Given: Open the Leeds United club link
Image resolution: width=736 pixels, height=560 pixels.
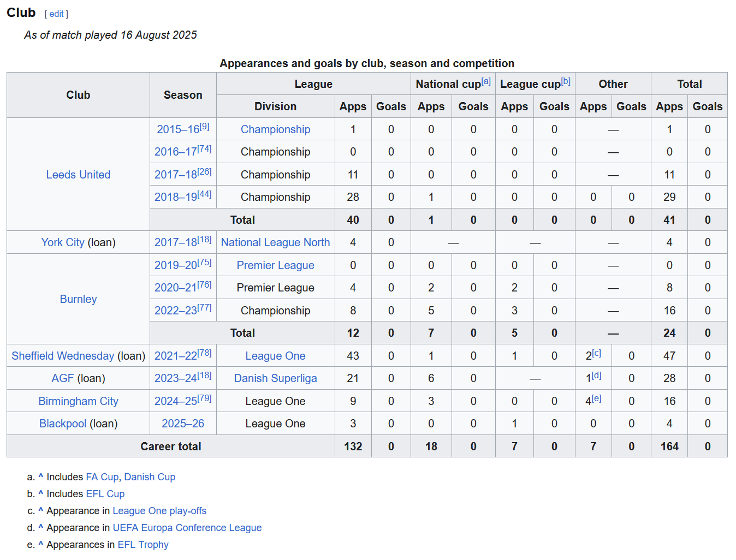Looking at the screenshot, I should point(78,175).
